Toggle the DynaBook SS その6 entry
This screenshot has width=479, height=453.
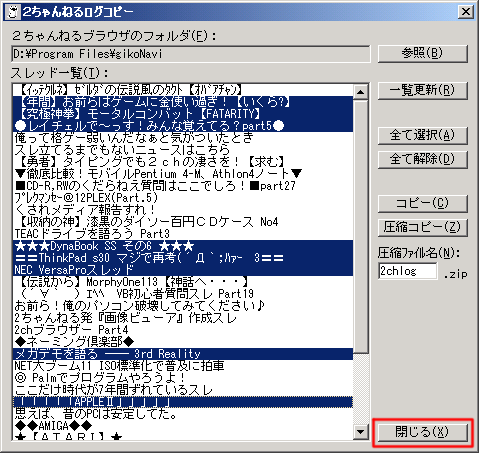(183, 246)
